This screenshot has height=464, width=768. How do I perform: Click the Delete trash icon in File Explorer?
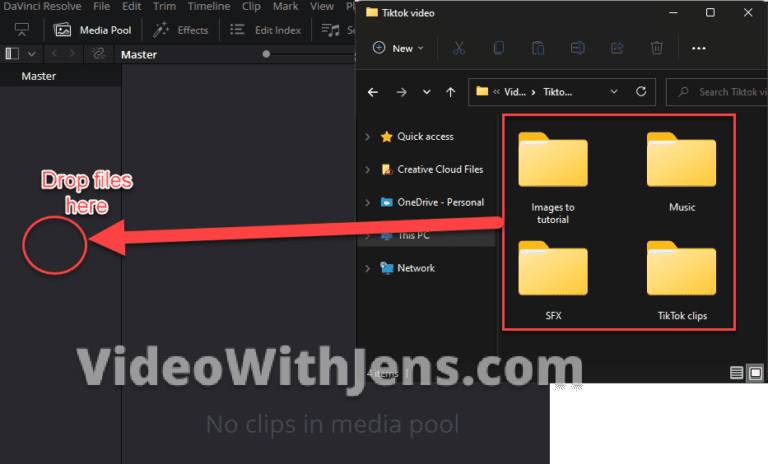click(x=657, y=48)
